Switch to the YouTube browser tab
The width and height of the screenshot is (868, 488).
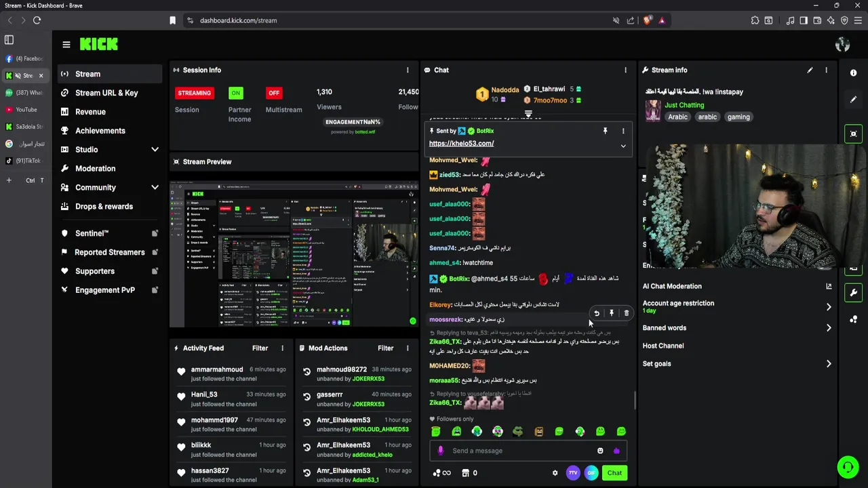(x=25, y=110)
